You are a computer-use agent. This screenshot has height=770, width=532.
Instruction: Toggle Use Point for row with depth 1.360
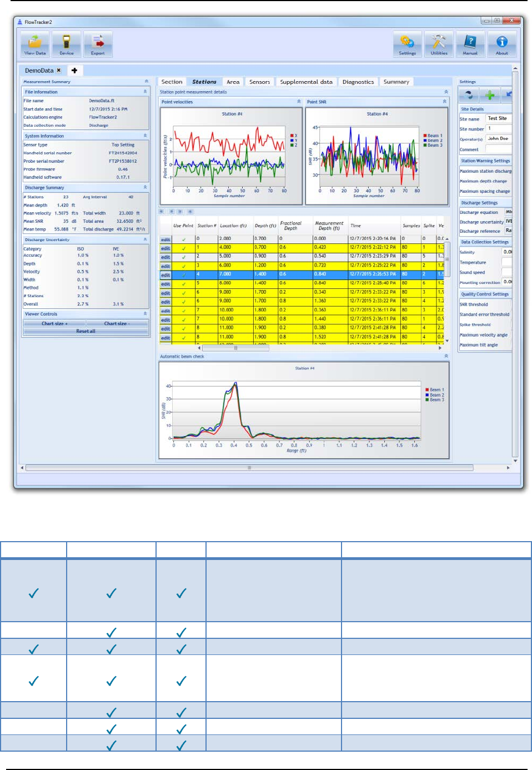click(184, 302)
